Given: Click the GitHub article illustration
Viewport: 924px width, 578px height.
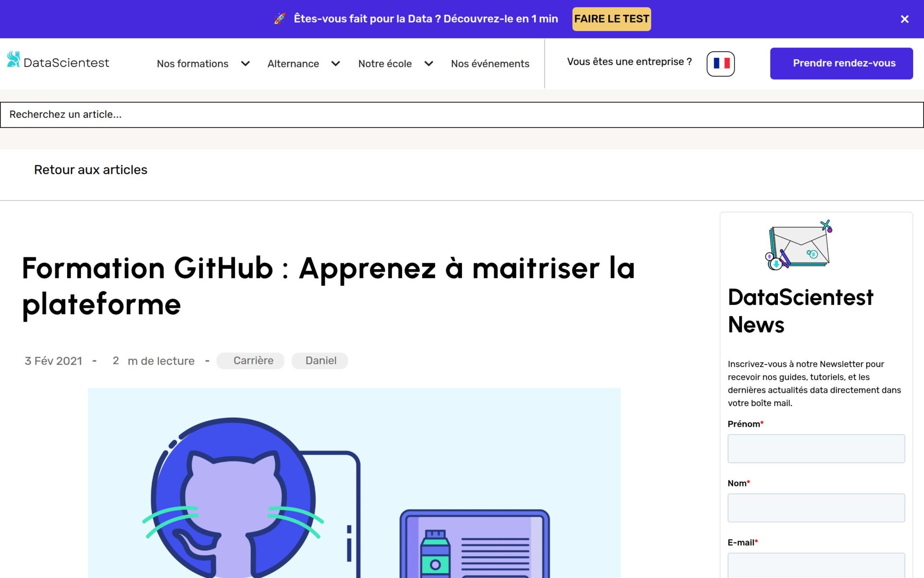Looking at the screenshot, I should coord(354,483).
